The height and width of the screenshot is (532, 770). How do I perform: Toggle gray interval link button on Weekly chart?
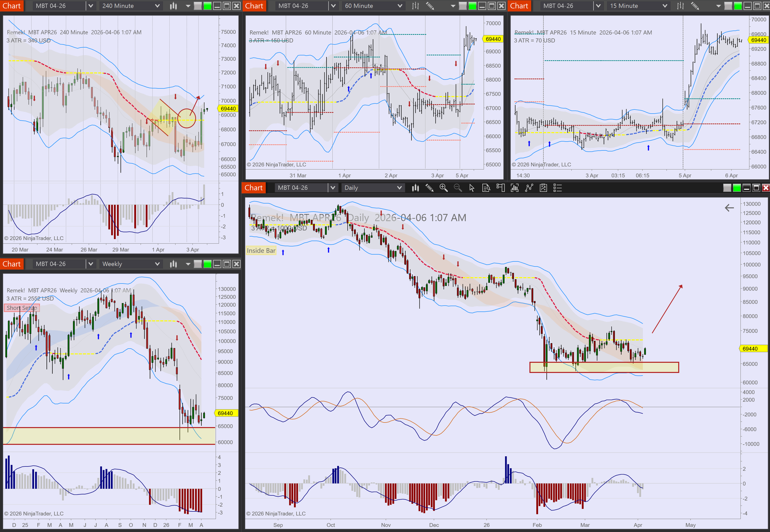(198, 264)
